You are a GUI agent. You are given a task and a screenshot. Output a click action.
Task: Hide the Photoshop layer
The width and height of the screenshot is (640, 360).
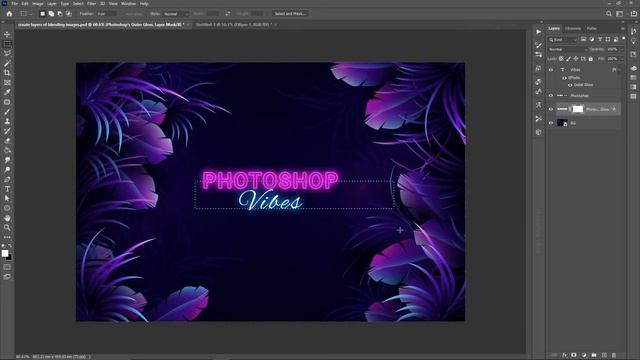(x=551, y=96)
